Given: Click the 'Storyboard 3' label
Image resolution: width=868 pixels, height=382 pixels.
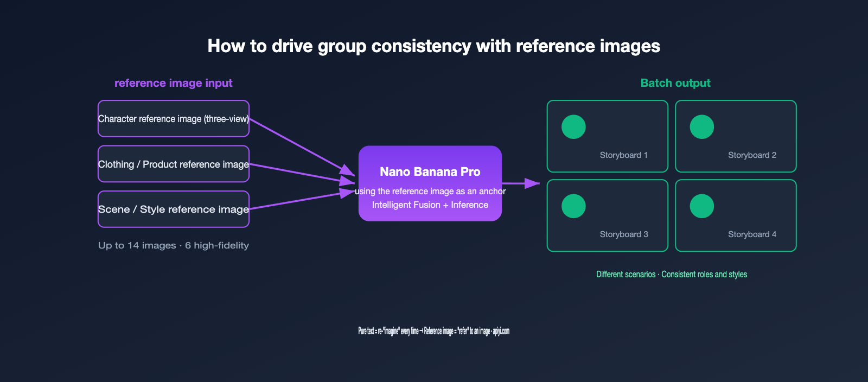Looking at the screenshot, I should click(x=624, y=234).
